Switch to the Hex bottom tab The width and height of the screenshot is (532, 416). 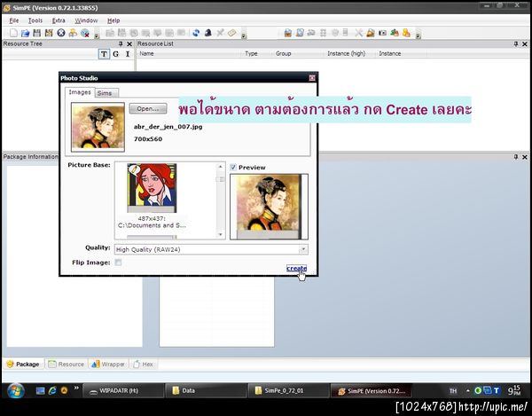pyautogui.click(x=143, y=364)
